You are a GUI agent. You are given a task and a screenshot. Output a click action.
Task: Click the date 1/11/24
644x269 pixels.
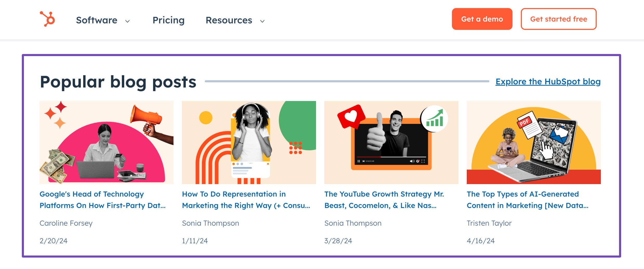pos(195,241)
